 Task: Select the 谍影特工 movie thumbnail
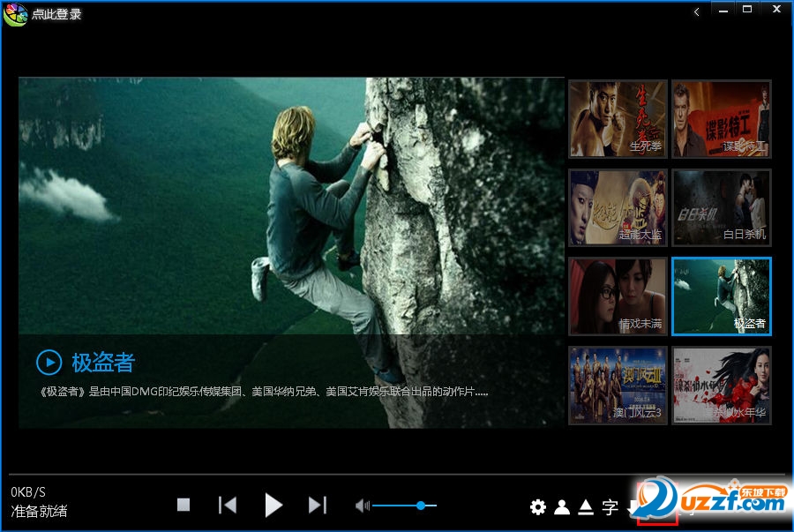tap(722, 119)
